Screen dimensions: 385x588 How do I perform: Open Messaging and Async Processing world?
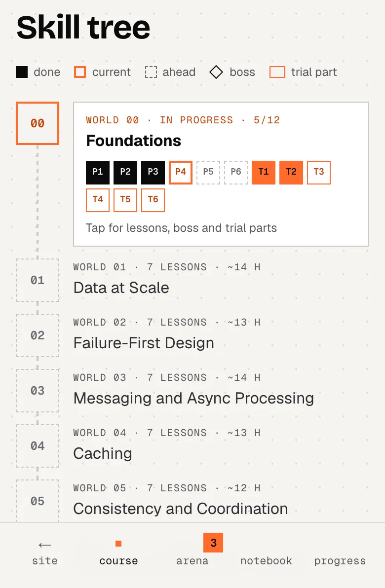pos(193,398)
